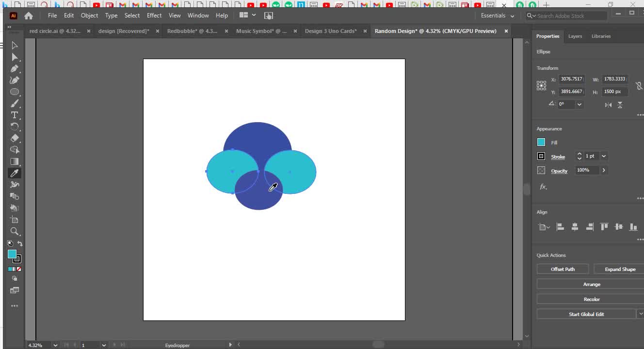Expand Start Global Edit options arrow
This screenshot has height=349, width=644.
(x=640, y=314)
